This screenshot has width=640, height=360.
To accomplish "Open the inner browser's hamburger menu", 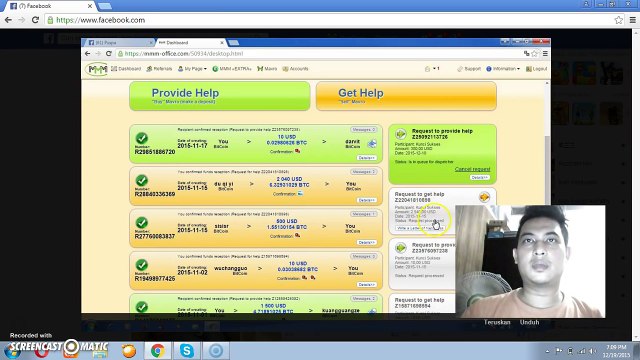I will (x=545, y=53).
